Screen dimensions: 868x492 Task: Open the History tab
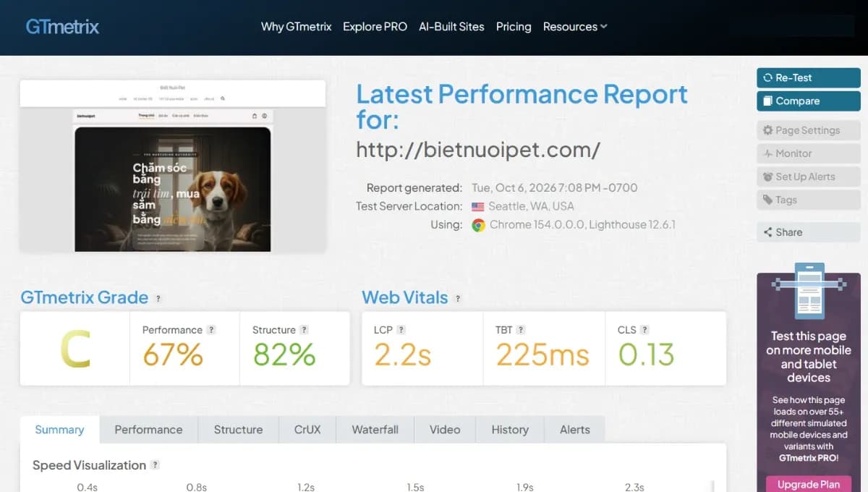(510, 430)
